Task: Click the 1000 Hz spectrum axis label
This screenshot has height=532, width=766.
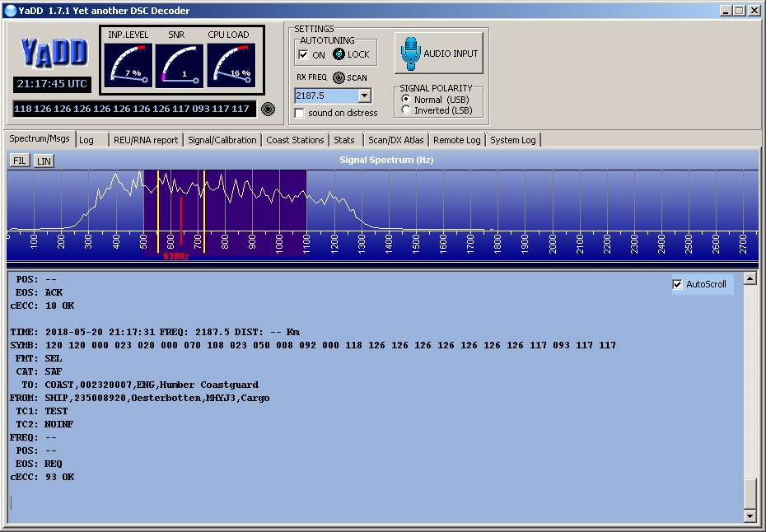Action: tap(279, 243)
